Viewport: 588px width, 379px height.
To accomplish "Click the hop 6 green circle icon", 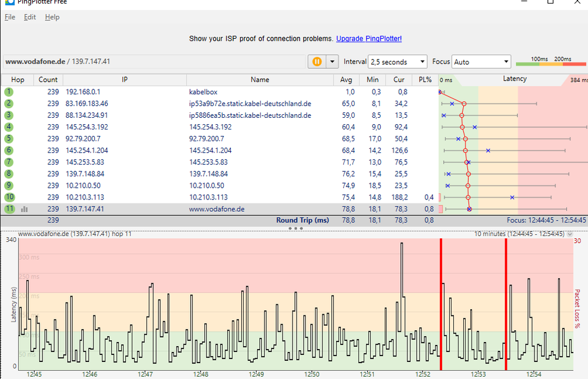I will pos(9,150).
